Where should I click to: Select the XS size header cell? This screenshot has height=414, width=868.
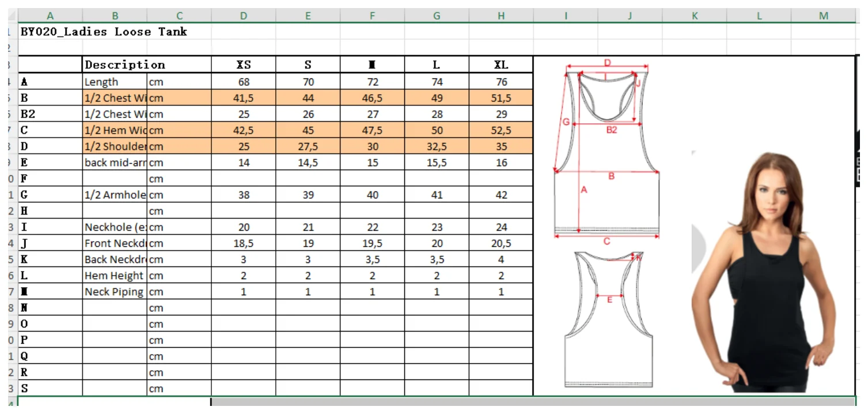[244, 65]
